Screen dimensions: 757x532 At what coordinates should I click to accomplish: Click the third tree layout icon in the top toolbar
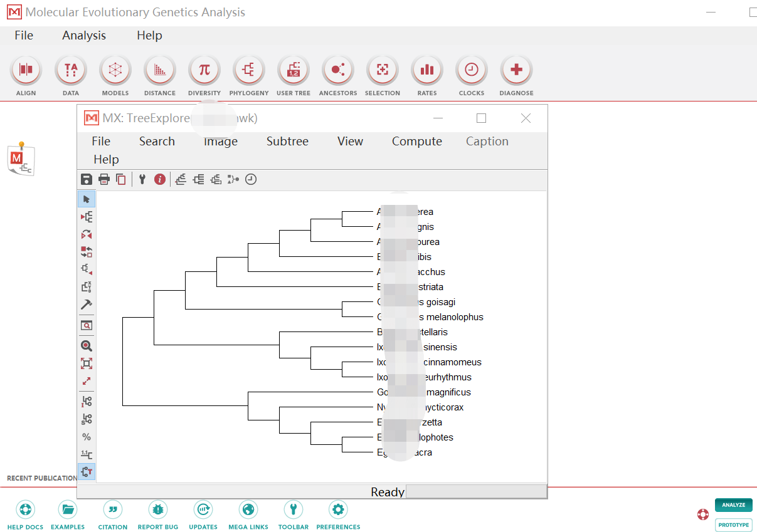tap(216, 180)
